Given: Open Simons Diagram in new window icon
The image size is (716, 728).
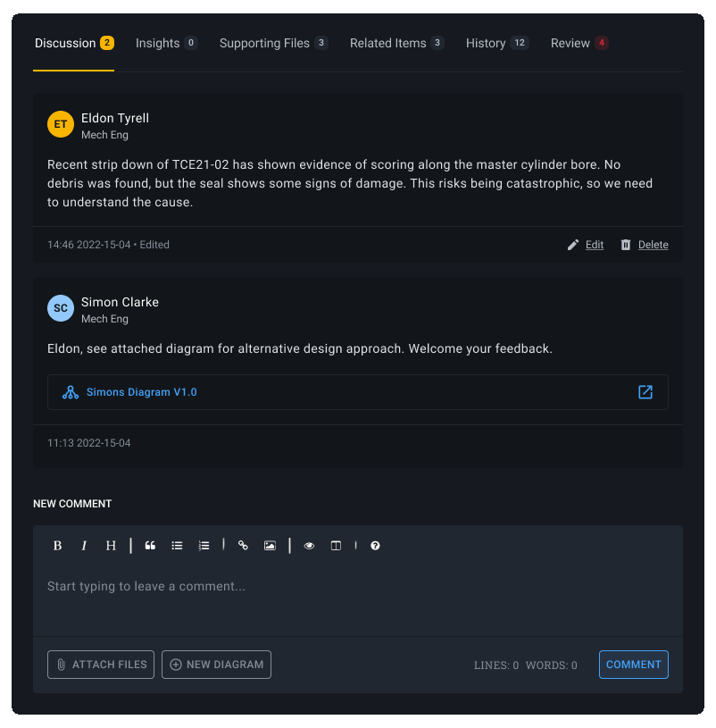Looking at the screenshot, I should (x=645, y=392).
